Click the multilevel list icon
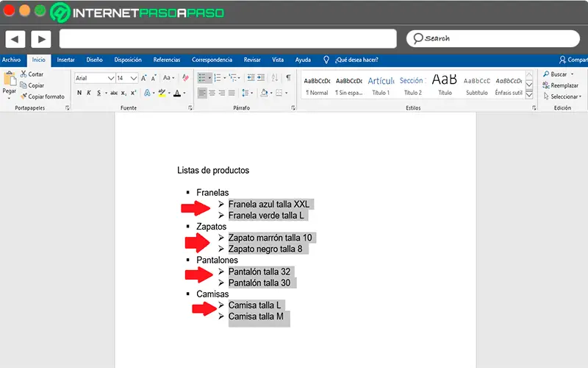The height and width of the screenshot is (368, 588). click(232, 78)
